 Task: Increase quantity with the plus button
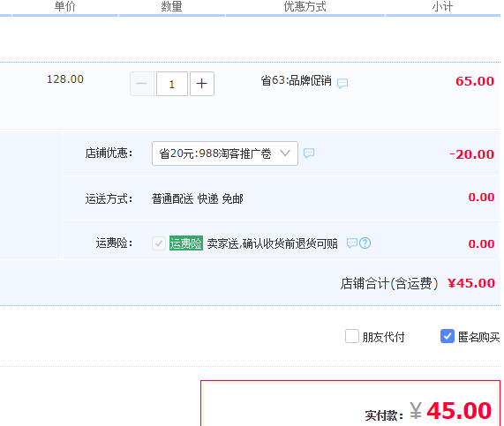point(202,84)
